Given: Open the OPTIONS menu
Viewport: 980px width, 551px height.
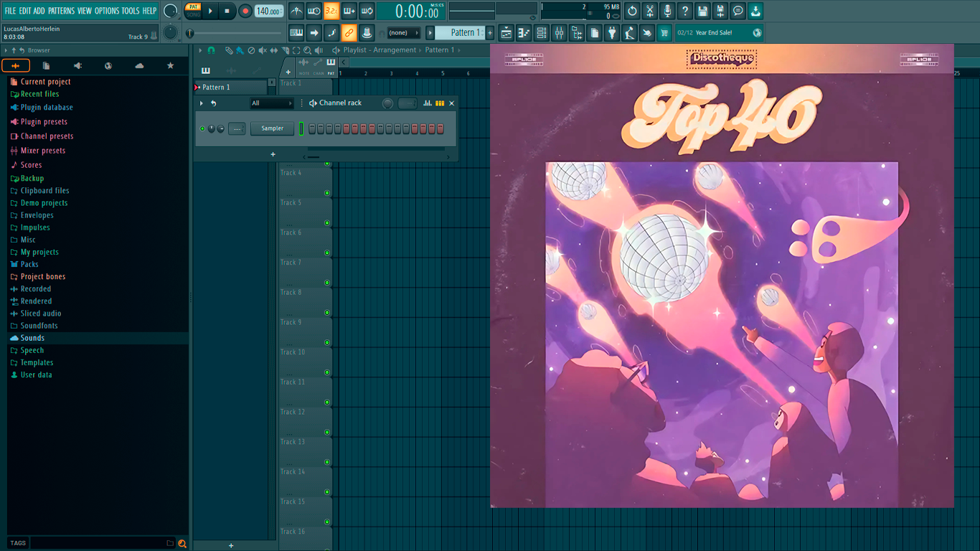Looking at the screenshot, I should [x=107, y=11].
